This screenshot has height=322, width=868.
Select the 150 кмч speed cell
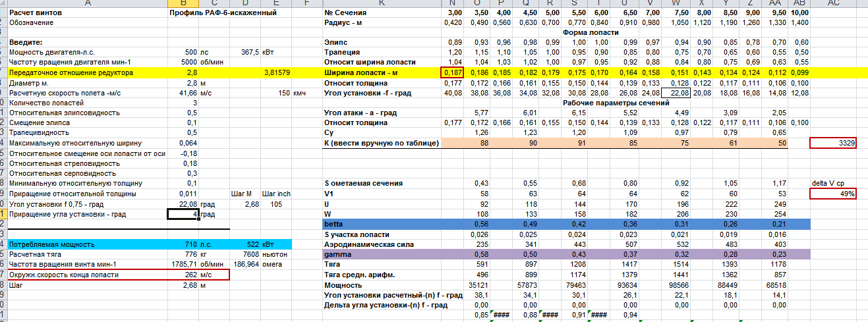[277, 93]
